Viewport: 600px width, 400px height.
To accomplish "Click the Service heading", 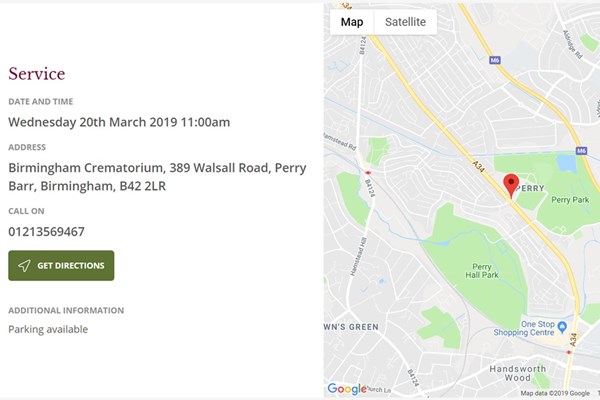I will 37,73.
